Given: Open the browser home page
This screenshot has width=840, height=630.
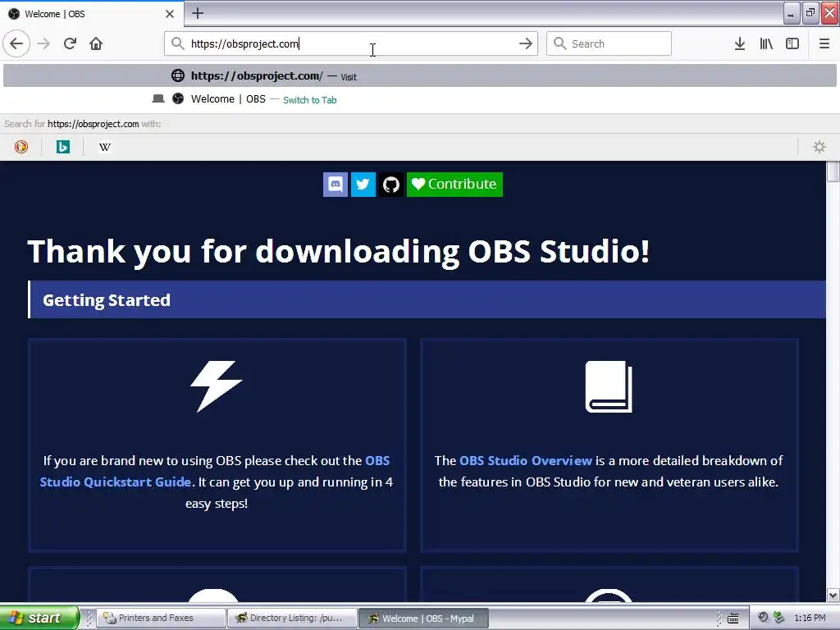Looking at the screenshot, I should point(96,43).
